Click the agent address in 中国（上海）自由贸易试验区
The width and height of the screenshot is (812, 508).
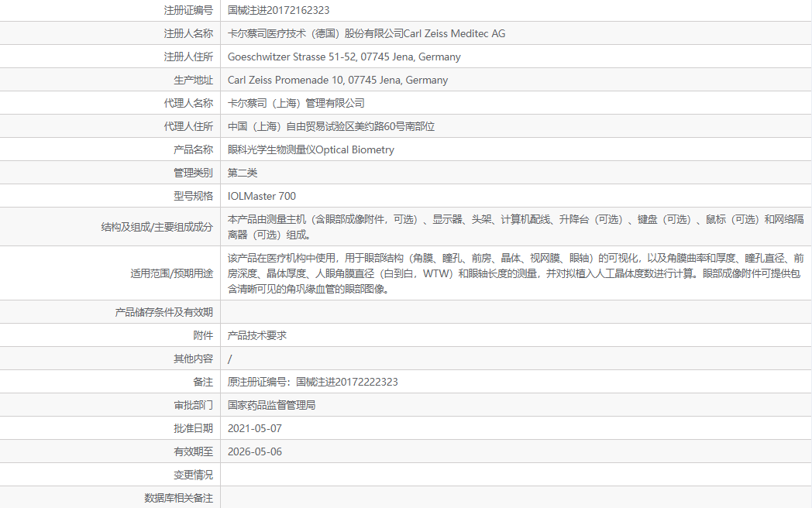[x=331, y=126]
